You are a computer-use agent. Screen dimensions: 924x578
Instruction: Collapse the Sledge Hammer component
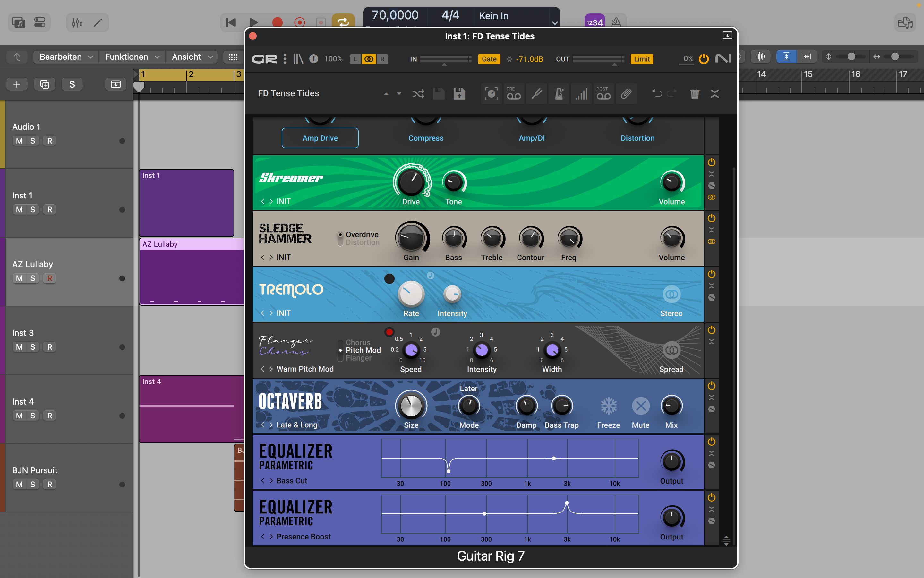pos(711,230)
